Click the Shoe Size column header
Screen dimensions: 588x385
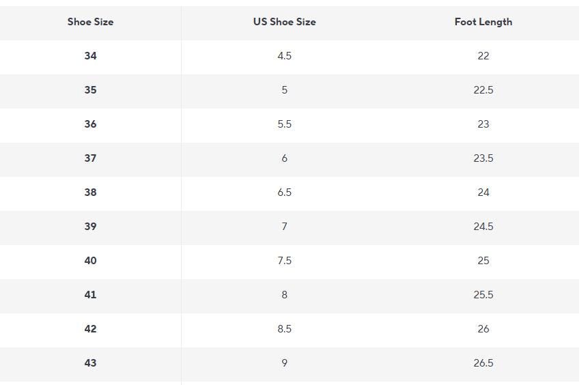[x=90, y=22]
